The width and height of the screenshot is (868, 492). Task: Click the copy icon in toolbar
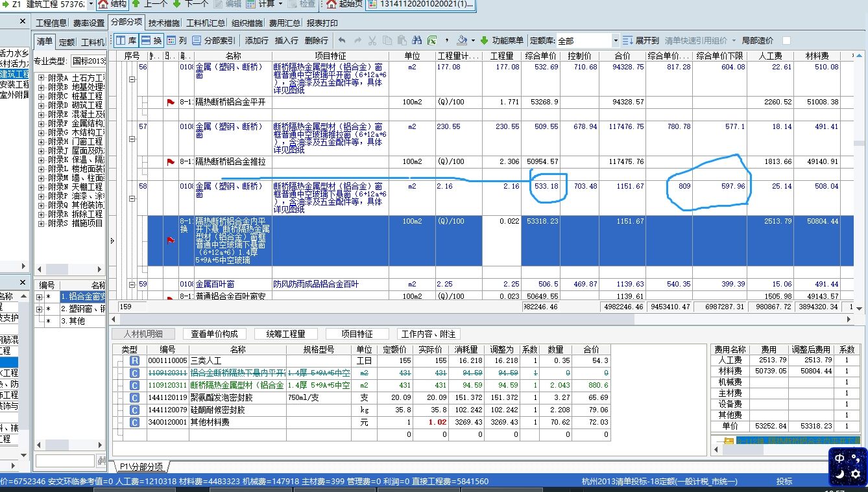coord(387,40)
